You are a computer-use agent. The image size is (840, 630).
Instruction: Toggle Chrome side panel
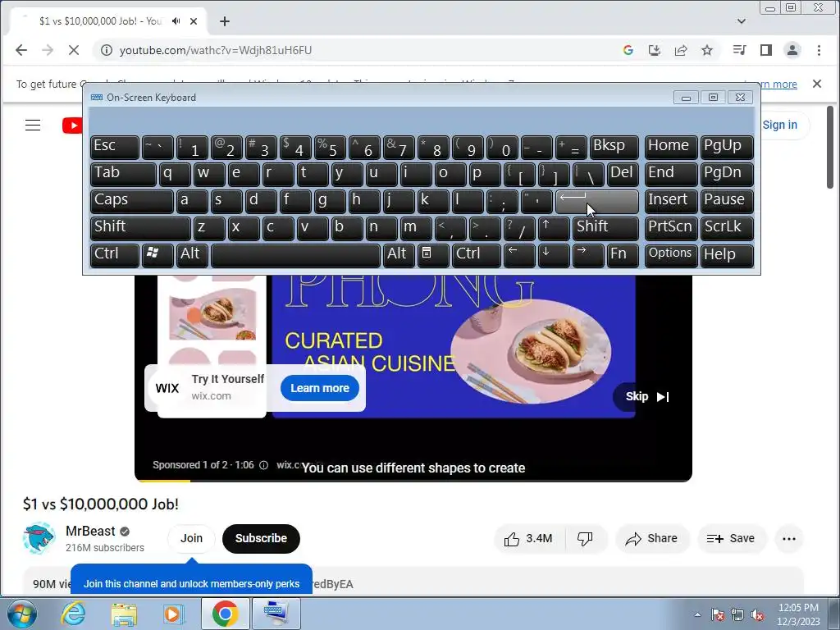tap(766, 50)
